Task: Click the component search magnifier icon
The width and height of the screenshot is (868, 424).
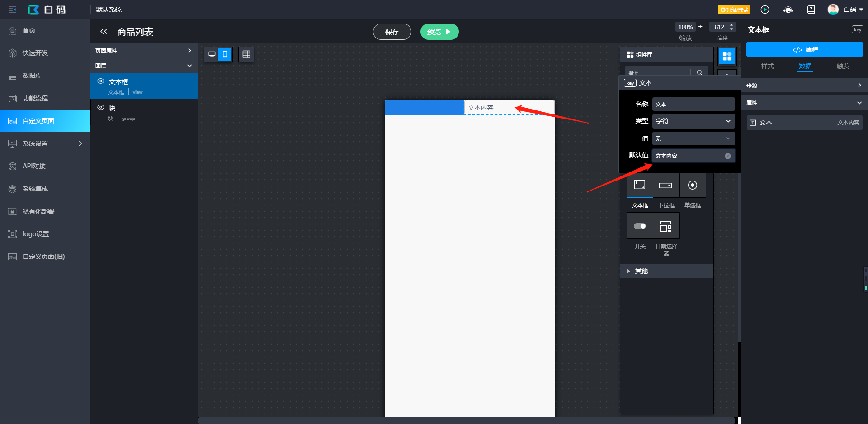Action: click(x=699, y=72)
